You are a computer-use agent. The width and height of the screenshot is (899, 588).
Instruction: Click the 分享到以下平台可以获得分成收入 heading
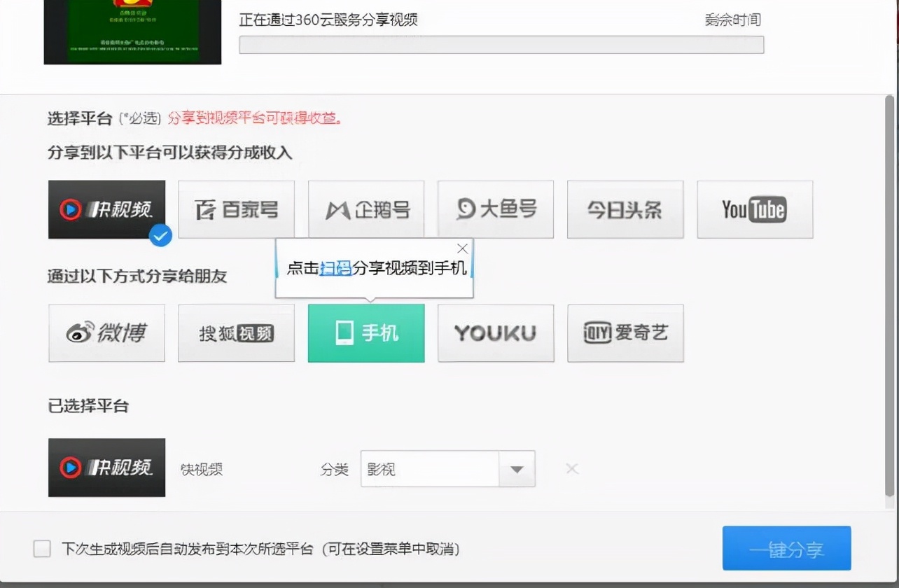tap(169, 153)
